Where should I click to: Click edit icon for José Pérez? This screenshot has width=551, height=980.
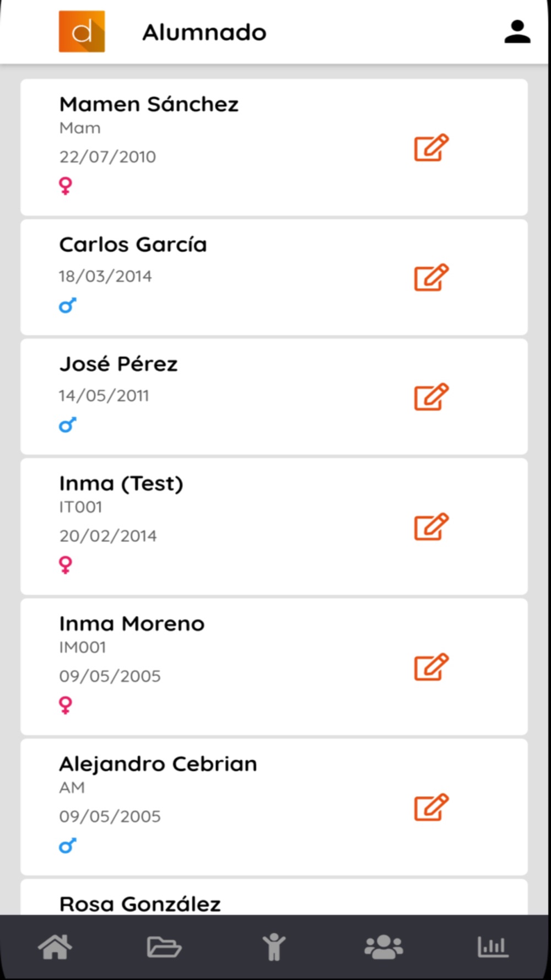[x=431, y=397]
